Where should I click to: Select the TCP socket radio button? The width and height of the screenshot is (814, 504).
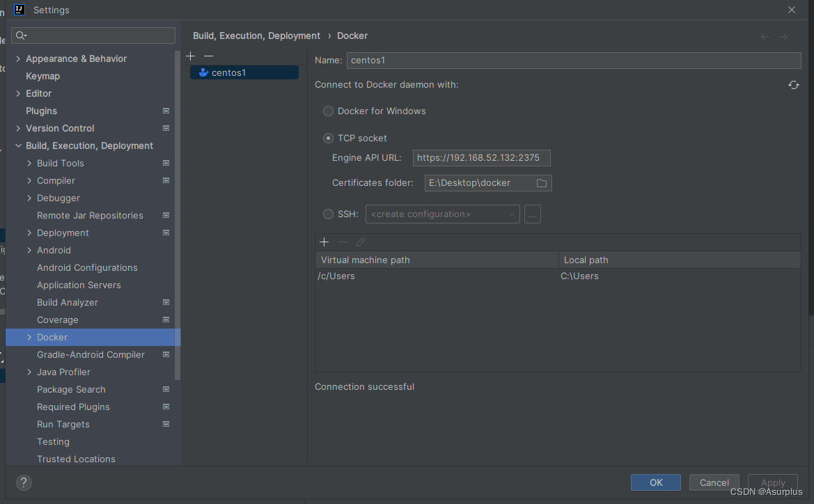(328, 138)
